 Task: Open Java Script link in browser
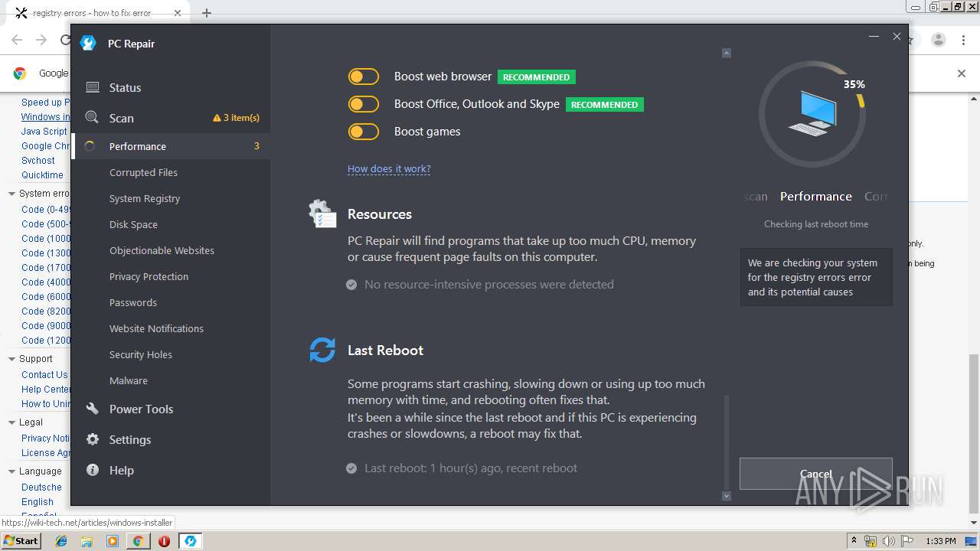(x=44, y=132)
